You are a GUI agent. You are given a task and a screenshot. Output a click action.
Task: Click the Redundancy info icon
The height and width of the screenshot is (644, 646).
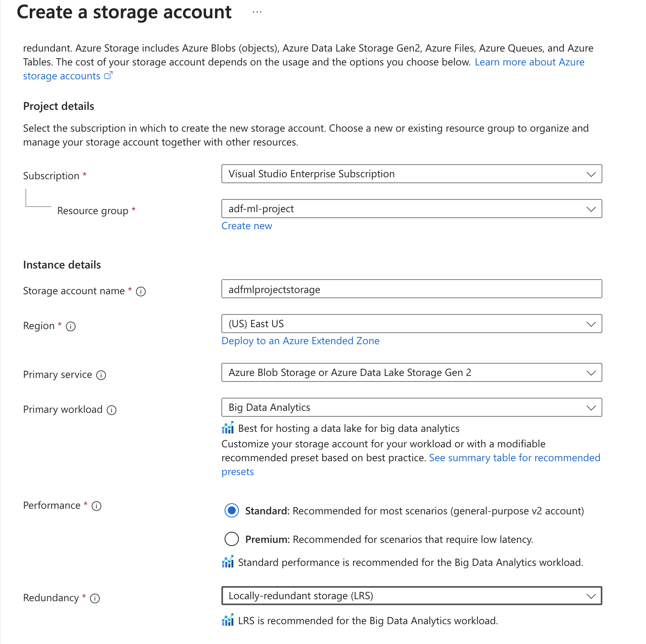tap(95, 598)
